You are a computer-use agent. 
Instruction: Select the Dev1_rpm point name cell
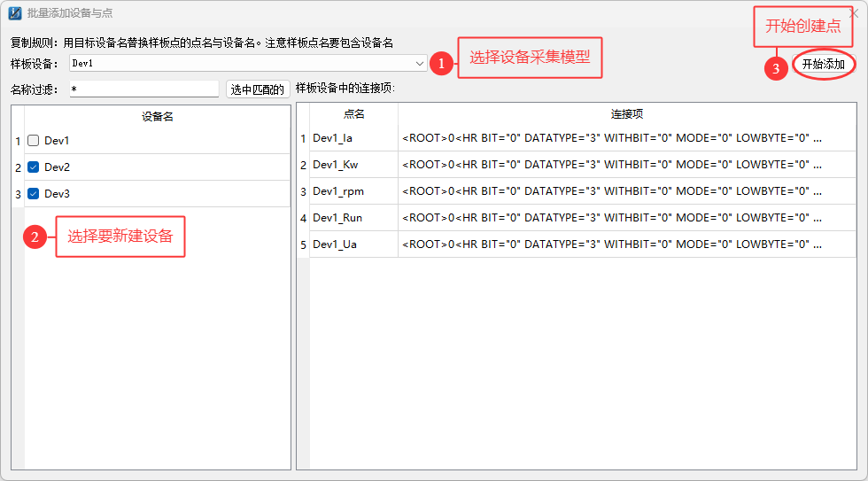tap(353, 191)
